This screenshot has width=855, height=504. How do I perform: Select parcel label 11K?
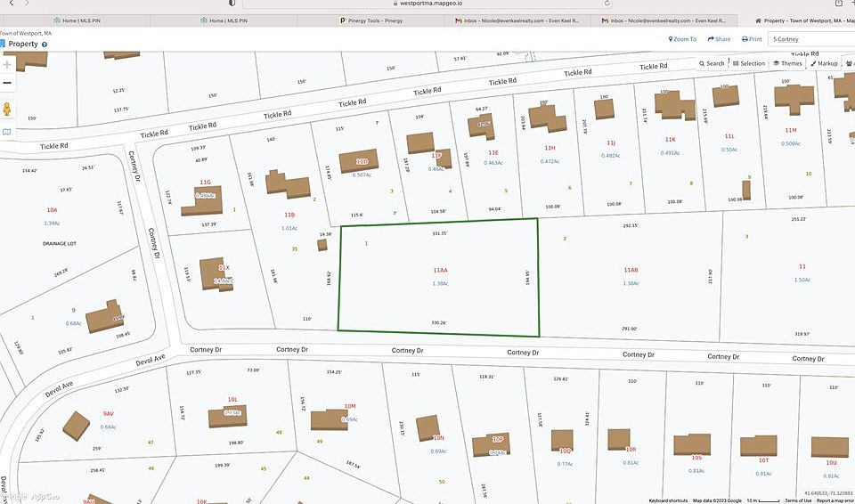[670, 140]
